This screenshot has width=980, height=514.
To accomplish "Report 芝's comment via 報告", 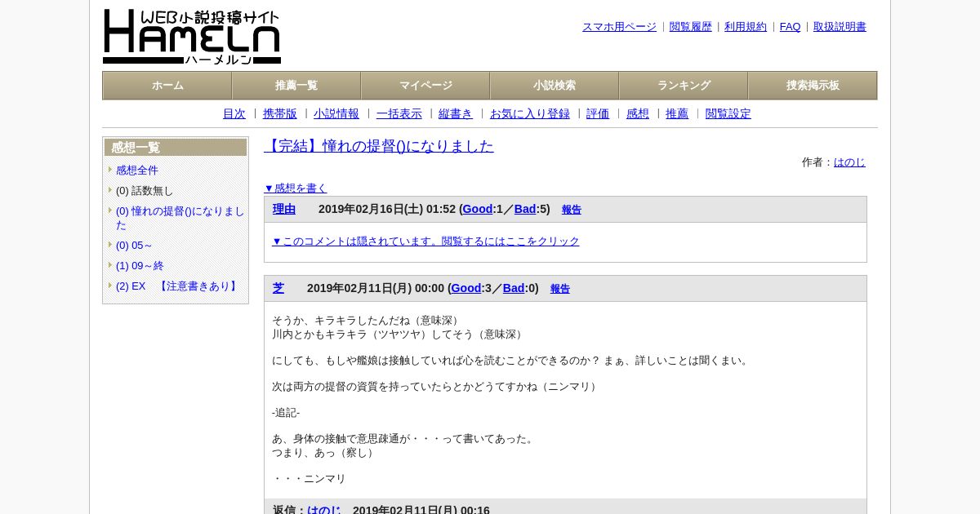I will (560, 289).
